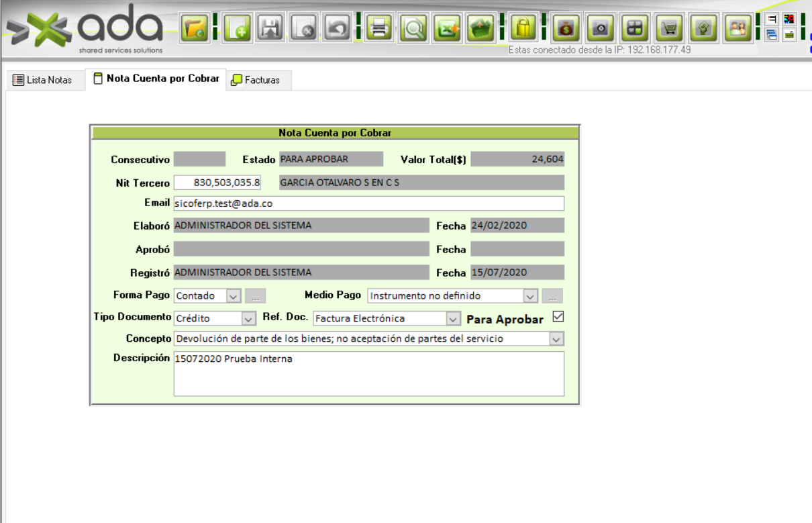Click the Excel export icon
812x523 pixels.
447,29
